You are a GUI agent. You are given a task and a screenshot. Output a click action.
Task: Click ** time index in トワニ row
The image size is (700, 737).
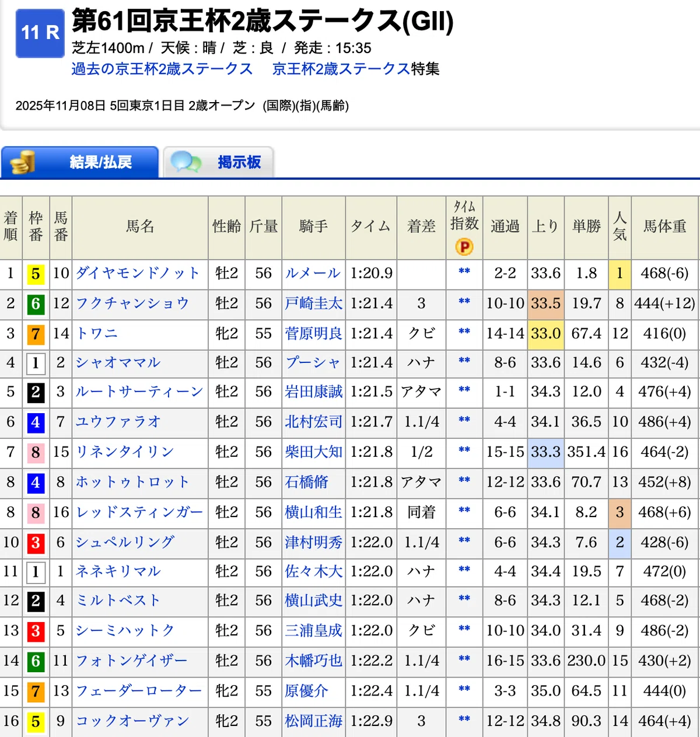click(x=464, y=332)
